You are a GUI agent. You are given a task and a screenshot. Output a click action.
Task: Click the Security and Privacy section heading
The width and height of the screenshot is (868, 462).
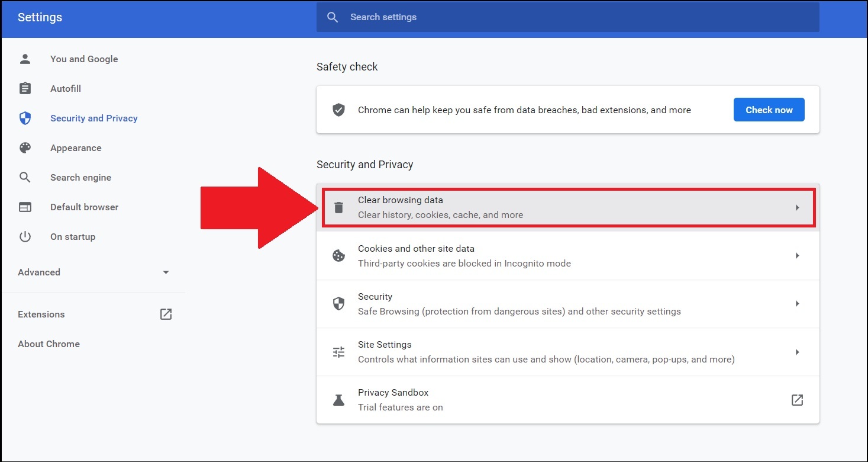[364, 165]
